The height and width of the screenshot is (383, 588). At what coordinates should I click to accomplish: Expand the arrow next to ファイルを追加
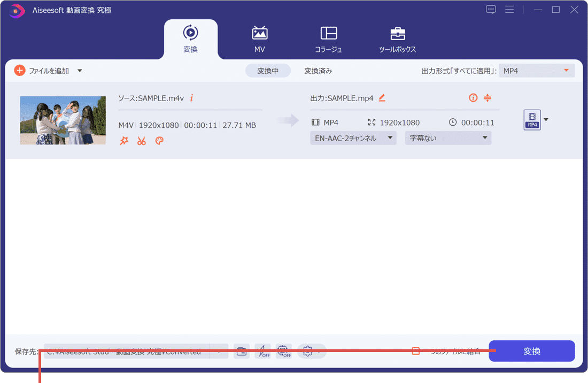[x=80, y=71]
